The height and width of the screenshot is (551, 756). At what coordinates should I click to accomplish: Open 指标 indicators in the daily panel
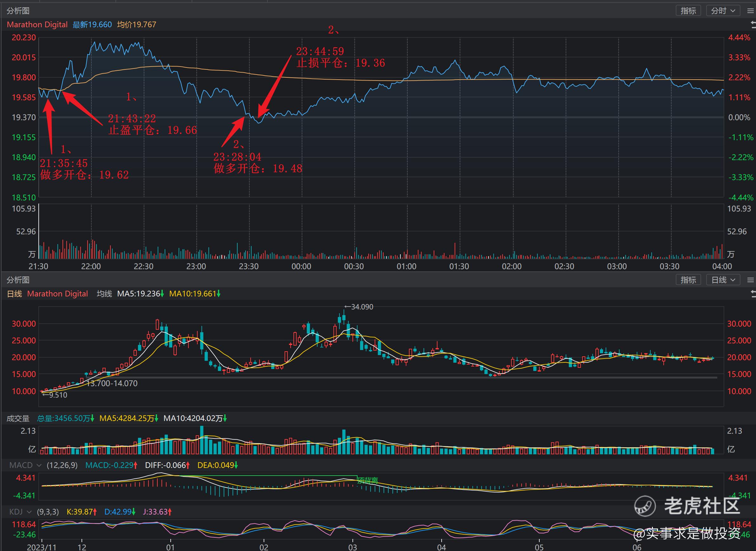[688, 280]
